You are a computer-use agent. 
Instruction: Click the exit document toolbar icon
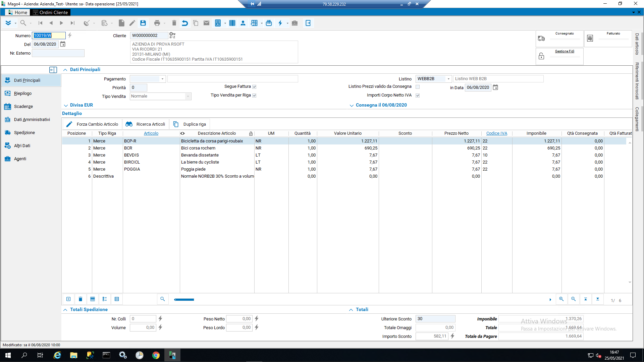(x=308, y=23)
